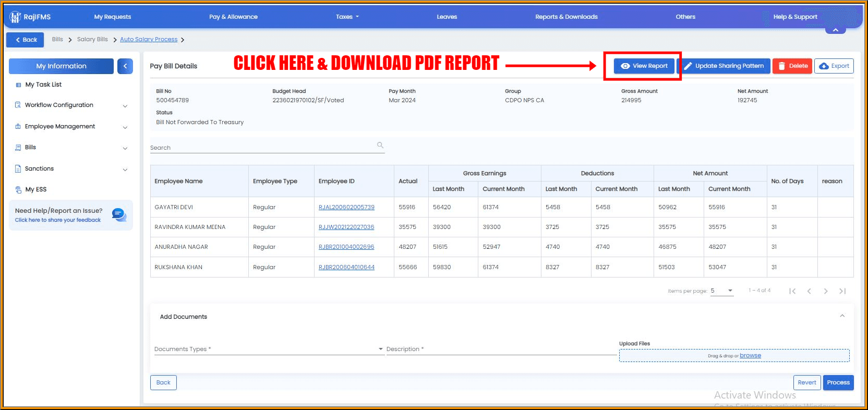Open Others menu

685,17
